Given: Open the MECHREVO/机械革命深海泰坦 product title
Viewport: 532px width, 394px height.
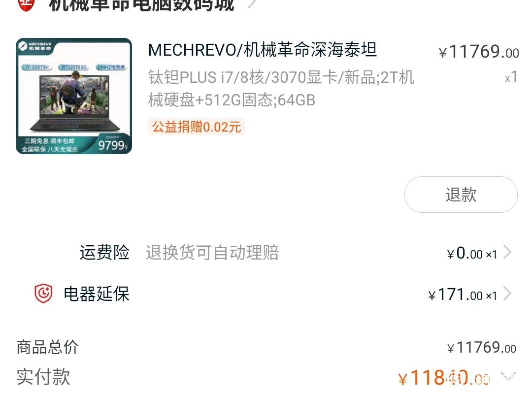Looking at the screenshot, I should point(262,50).
